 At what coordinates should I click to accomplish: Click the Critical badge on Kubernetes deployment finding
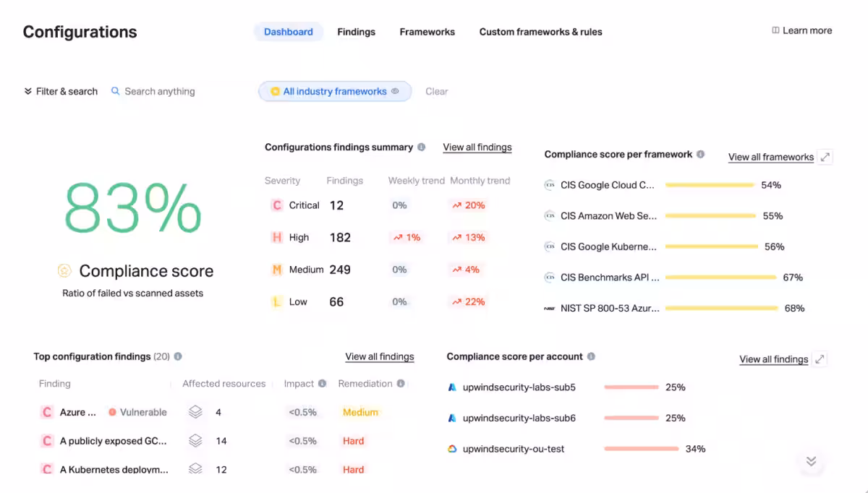[47, 469]
